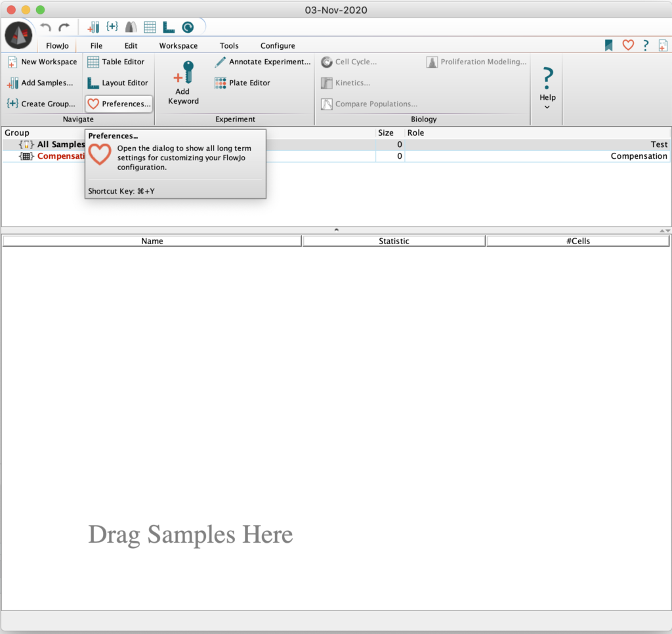Click the Cell Cycle... option
Screen dimensions: 672x634
(x=349, y=62)
